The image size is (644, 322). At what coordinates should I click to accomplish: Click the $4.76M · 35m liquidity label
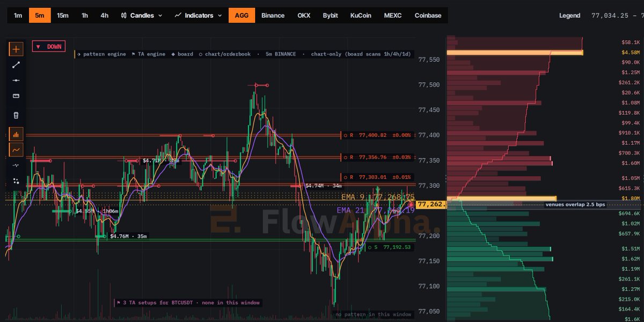(x=129, y=236)
